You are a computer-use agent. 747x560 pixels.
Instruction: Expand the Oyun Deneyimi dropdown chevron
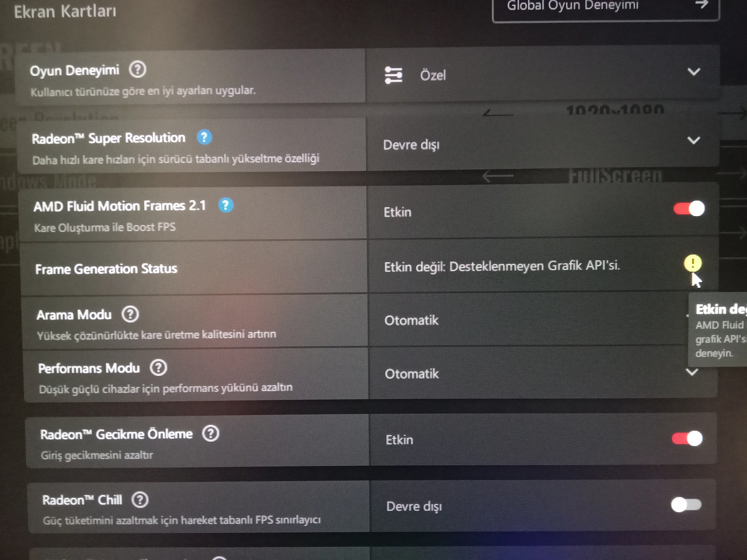(694, 72)
